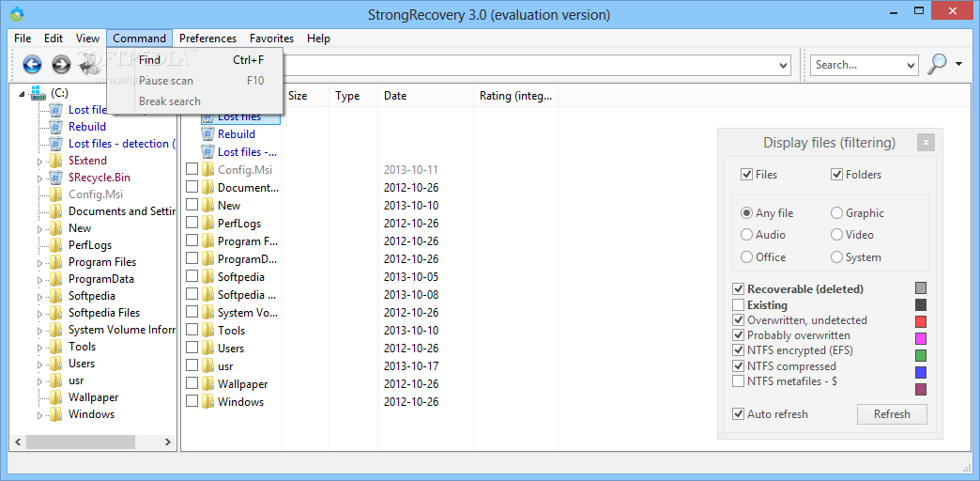Enable NTFS metafiles - $ checkbox
This screenshot has width=980, height=481.
click(739, 380)
